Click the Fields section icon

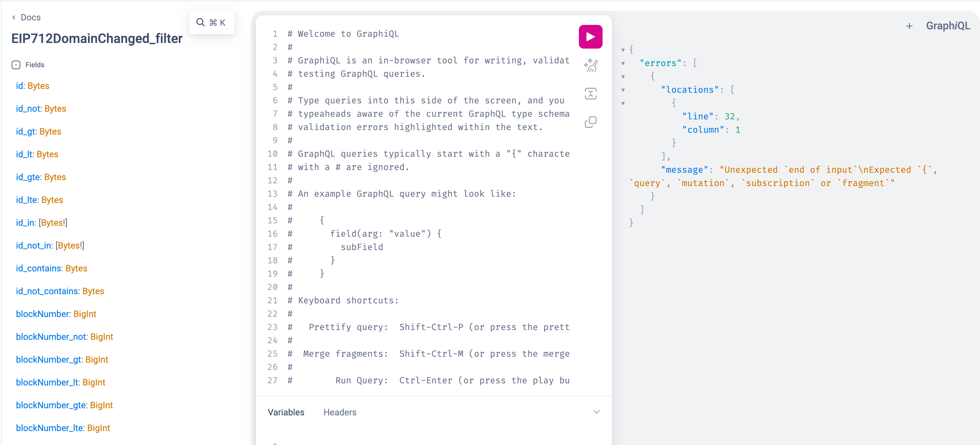click(16, 65)
